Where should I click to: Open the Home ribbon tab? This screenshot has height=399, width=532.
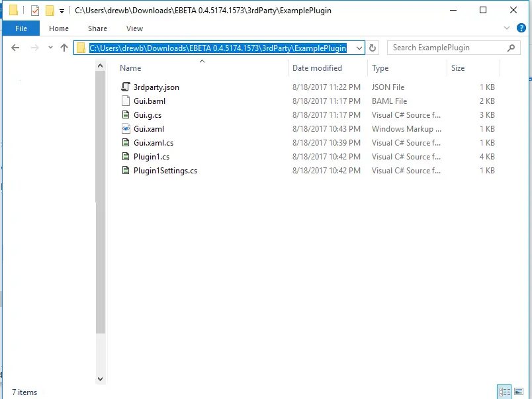point(59,28)
